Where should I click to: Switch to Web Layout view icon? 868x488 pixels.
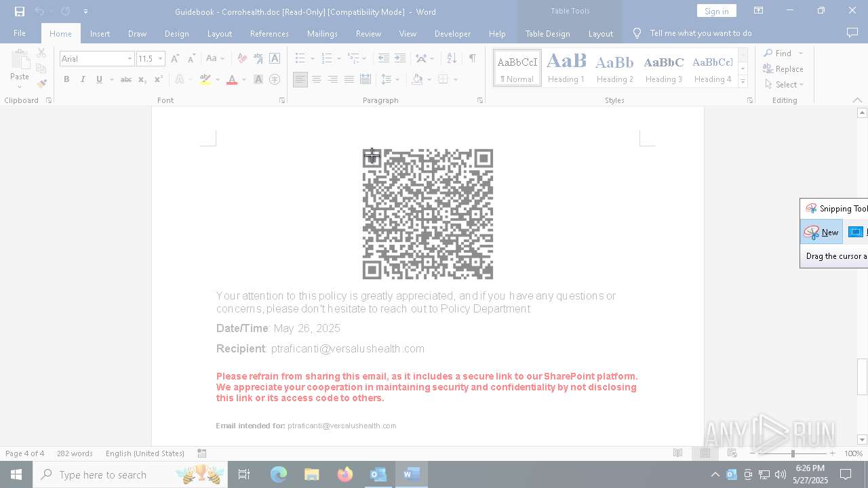click(732, 453)
